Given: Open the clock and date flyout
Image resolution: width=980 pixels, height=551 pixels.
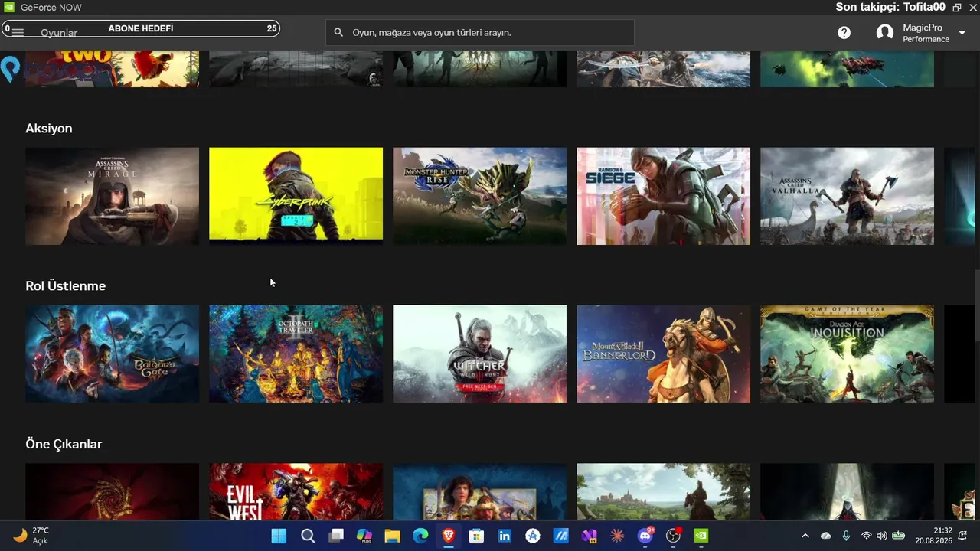Looking at the screenshot, I should point(933,536).
